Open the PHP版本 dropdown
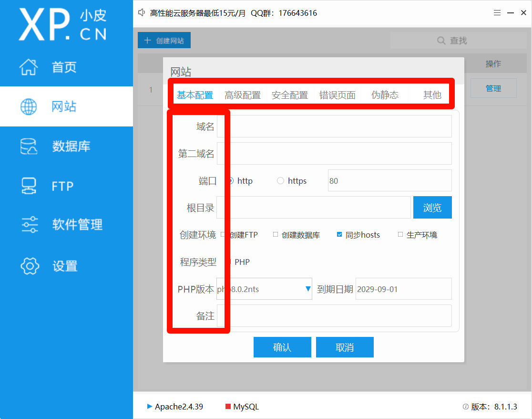The image size is (532, 419). pos(264,289)
